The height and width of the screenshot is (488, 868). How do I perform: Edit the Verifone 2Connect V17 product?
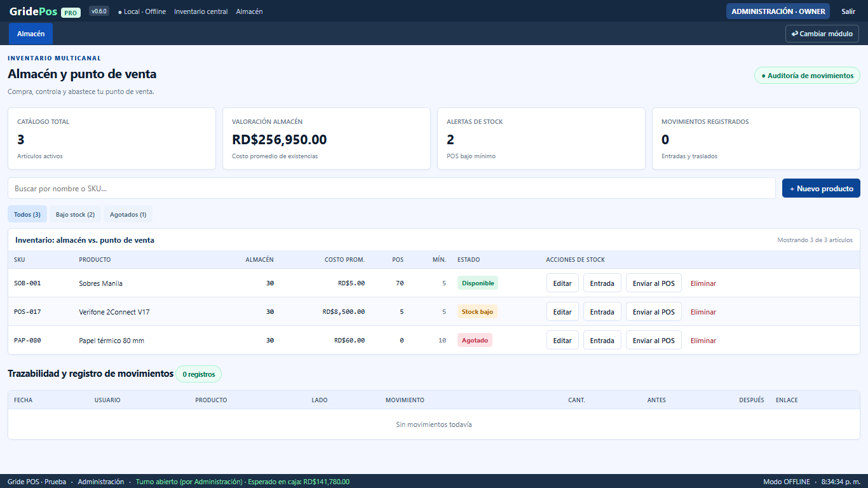click(562, 312)
